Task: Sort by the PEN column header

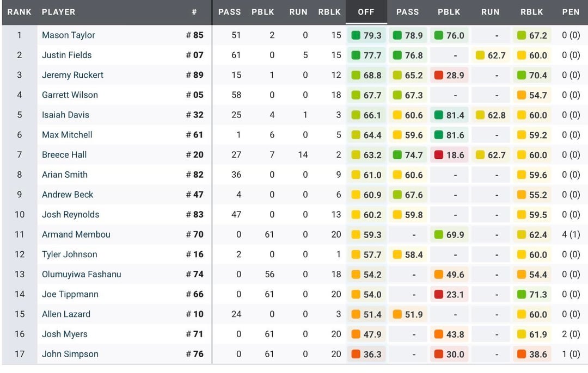Action: pos(571,12)
